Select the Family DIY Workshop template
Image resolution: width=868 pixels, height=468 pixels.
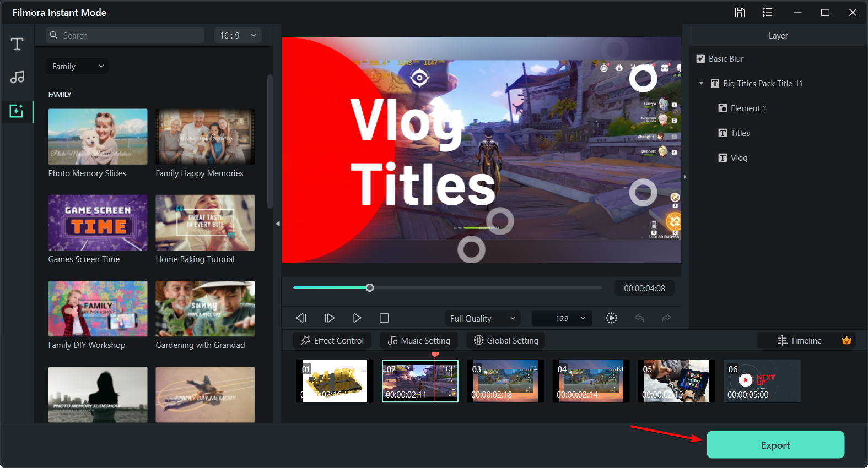98,308
